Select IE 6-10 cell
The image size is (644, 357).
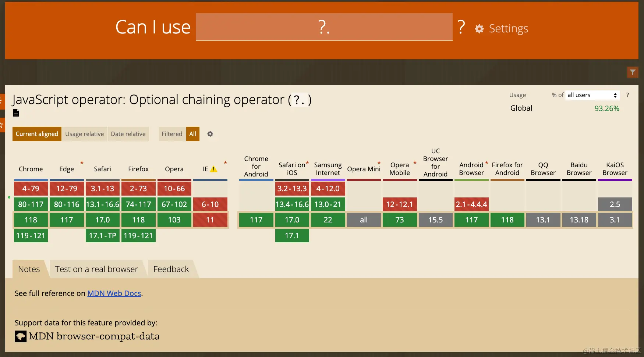(x=210, y=204)
